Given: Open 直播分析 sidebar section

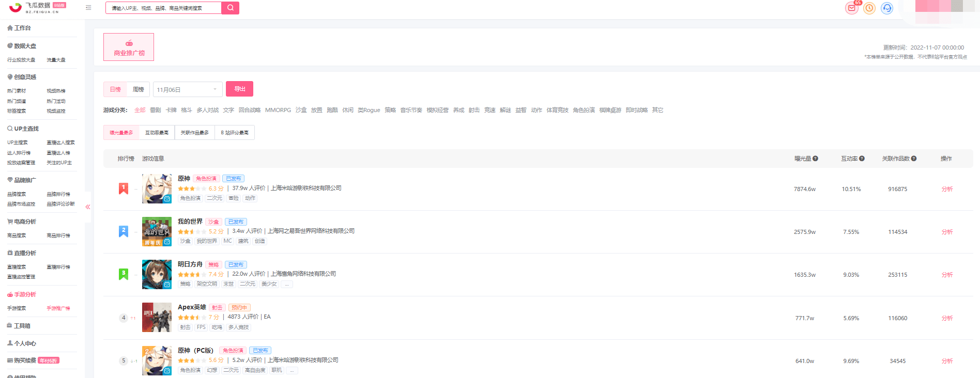Looking at the screenshot, I should pyautogui.click(x=22, y=253).
